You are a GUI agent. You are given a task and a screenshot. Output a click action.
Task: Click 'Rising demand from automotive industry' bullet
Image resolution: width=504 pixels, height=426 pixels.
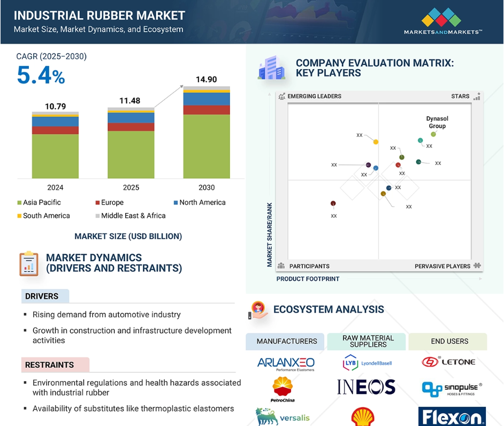coord(106,315)
